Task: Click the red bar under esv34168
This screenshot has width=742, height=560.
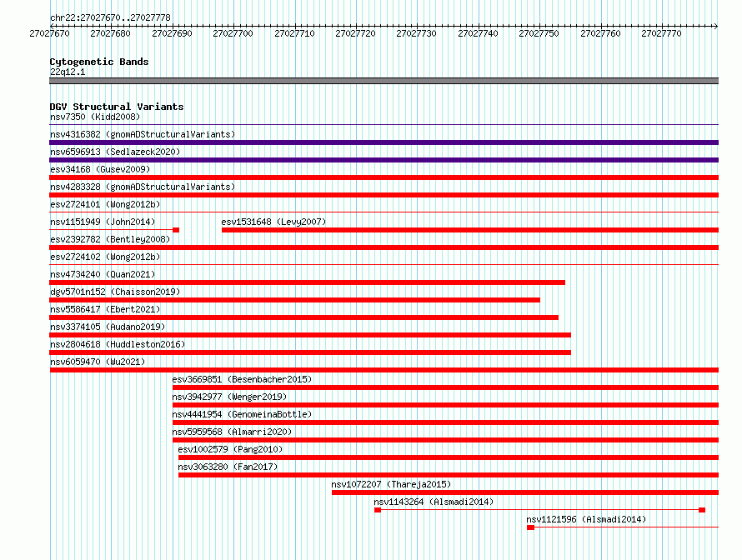Action: click(384, 177)
